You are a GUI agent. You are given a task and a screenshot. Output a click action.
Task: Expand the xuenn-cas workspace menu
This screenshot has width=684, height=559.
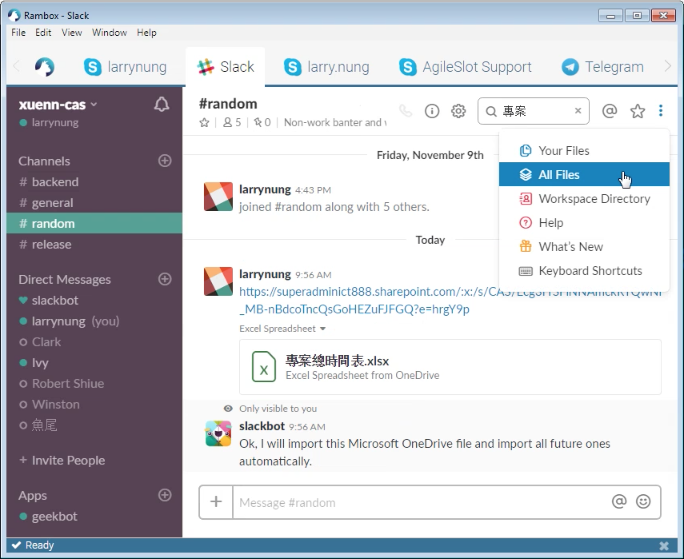(58, 105)
